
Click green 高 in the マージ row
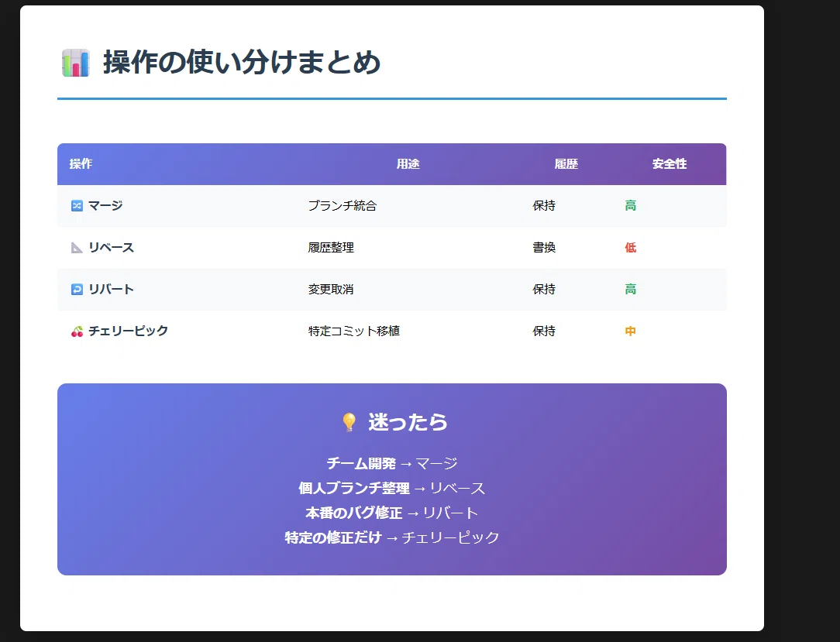[x=631, y=206]
